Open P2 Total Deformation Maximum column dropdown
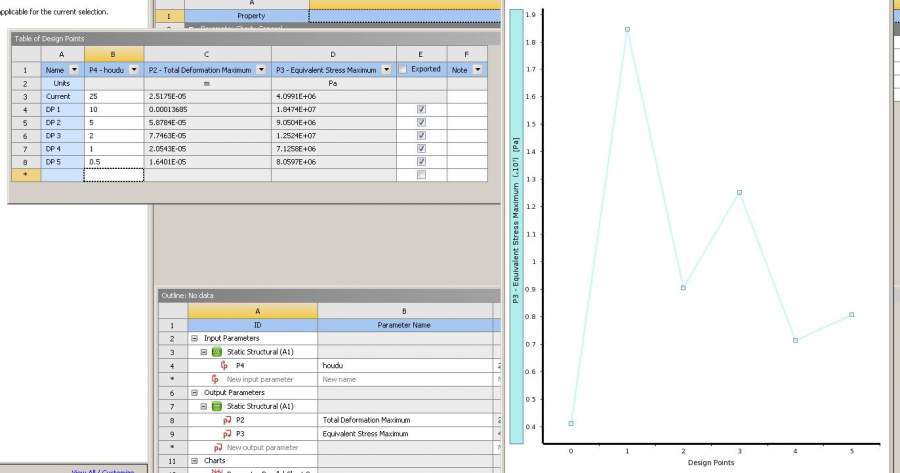The height and width of the screenshot is (473, 900). pyautogui.click(x=261, y=69)
